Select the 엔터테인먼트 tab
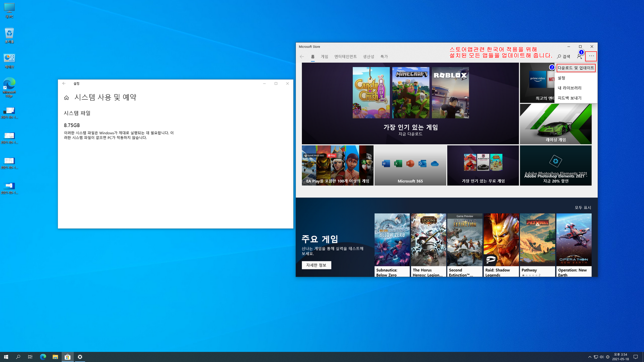Image resolution: width=644 pixels, height=362 pixels. click(345, 57)
